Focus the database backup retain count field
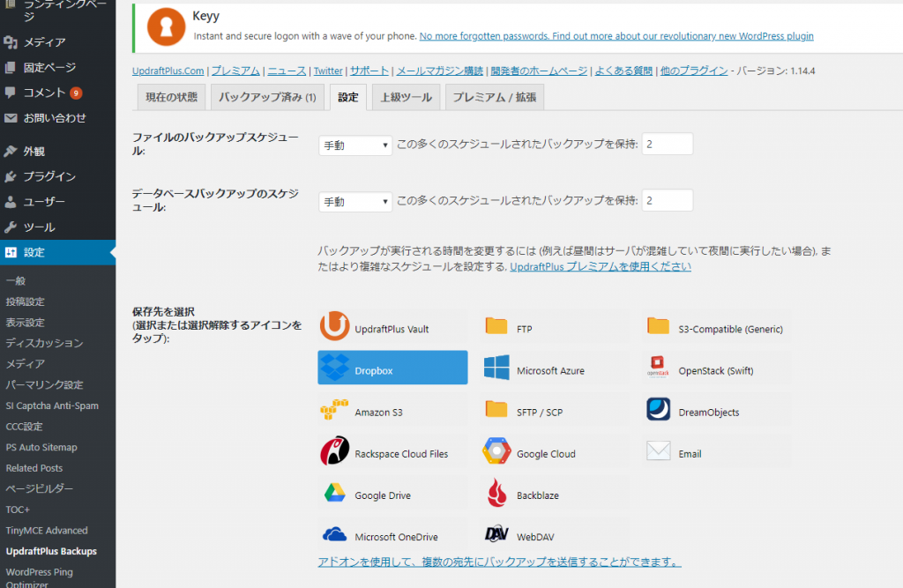 coord(668,200)
